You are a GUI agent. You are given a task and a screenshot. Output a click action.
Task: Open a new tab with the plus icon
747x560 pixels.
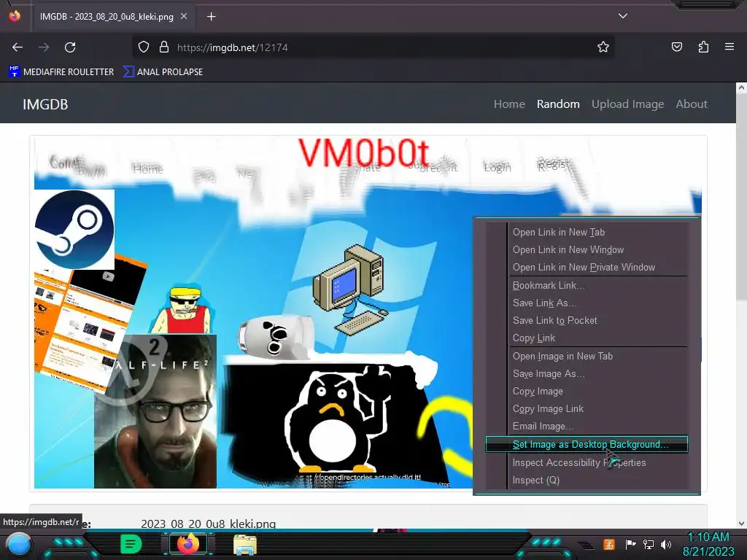click(211, 17)
